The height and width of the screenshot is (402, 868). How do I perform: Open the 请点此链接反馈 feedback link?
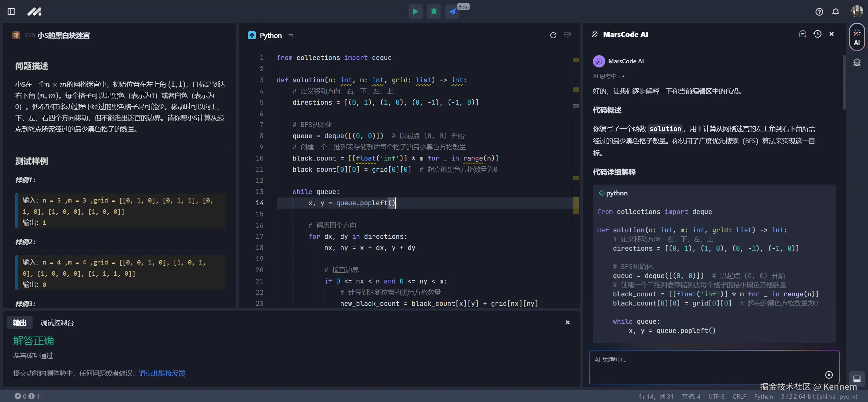[x=162, y=373]
